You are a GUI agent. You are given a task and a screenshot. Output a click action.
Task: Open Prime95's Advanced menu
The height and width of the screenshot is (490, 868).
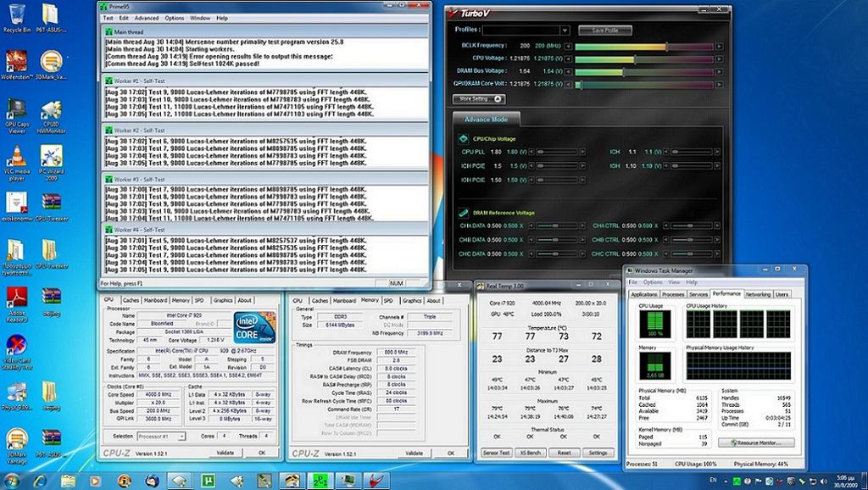[146, 19]
